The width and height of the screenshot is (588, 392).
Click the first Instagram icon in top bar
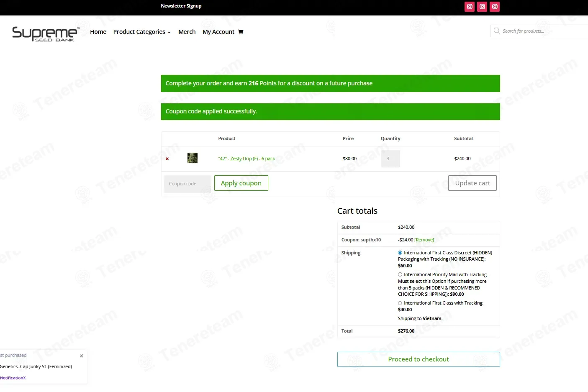(x=470, y=7)
